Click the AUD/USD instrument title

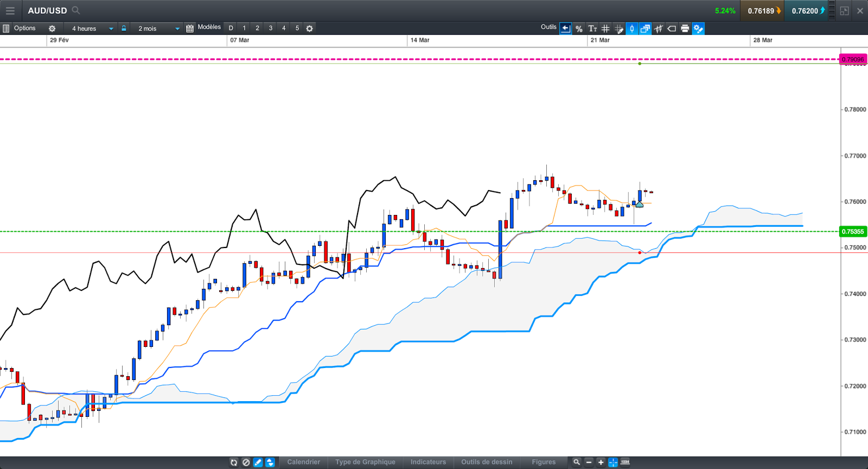pos(47,10)
